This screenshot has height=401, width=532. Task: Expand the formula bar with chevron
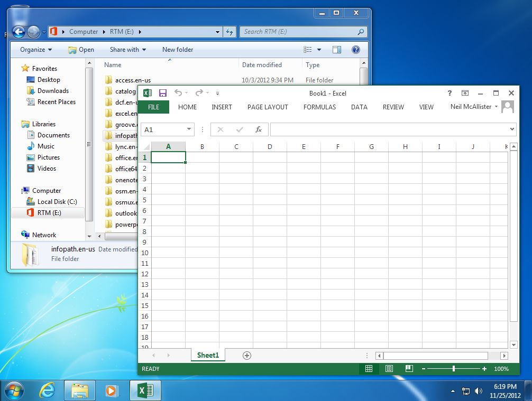pyautogui.click(x=512, y=129)
